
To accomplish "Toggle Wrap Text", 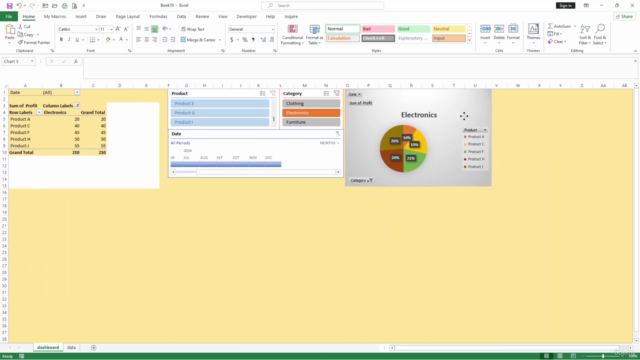I will (x=193, y=29).
